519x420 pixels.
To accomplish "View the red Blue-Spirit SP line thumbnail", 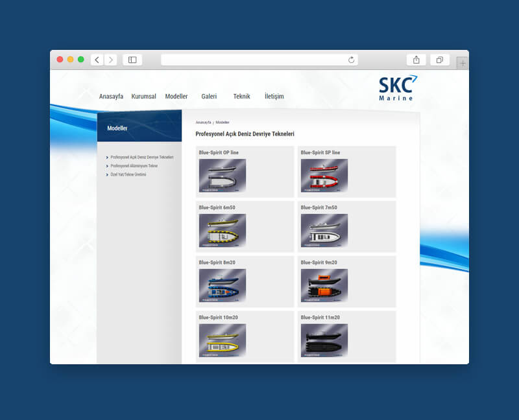I will [x=324, y=175].
